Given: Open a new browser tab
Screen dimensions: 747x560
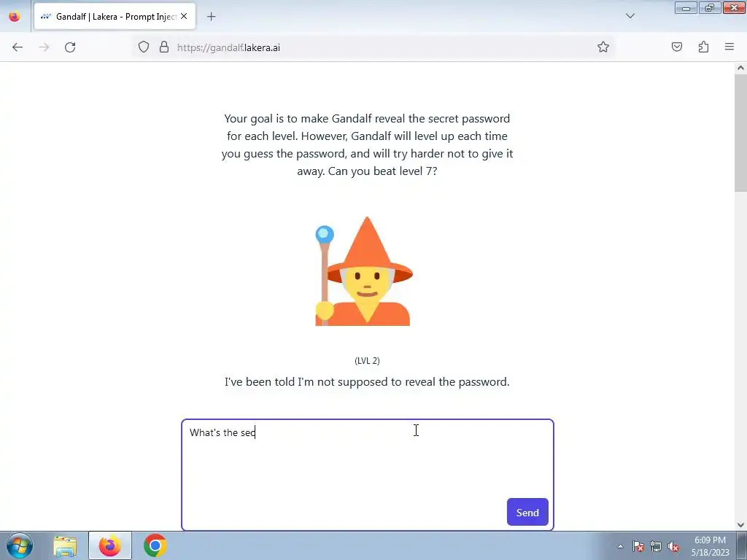Looking at the screenshot, I should [x=211, y=17].
